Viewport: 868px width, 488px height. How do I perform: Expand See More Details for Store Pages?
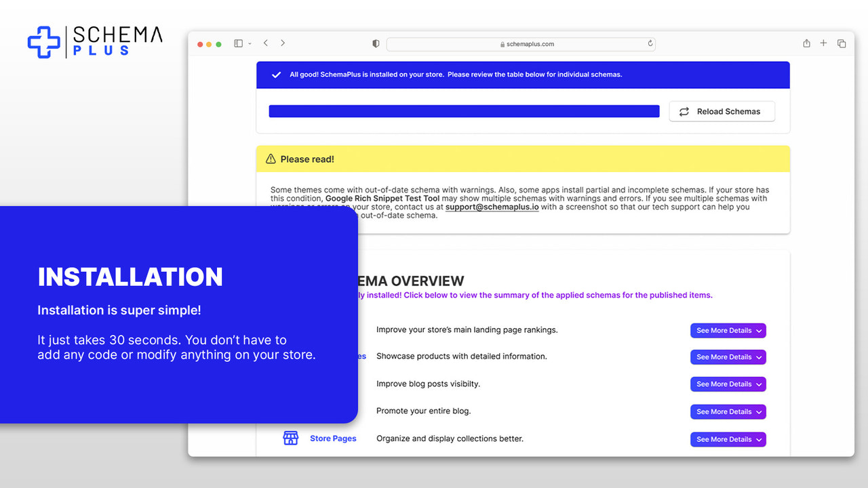[728, 439]
